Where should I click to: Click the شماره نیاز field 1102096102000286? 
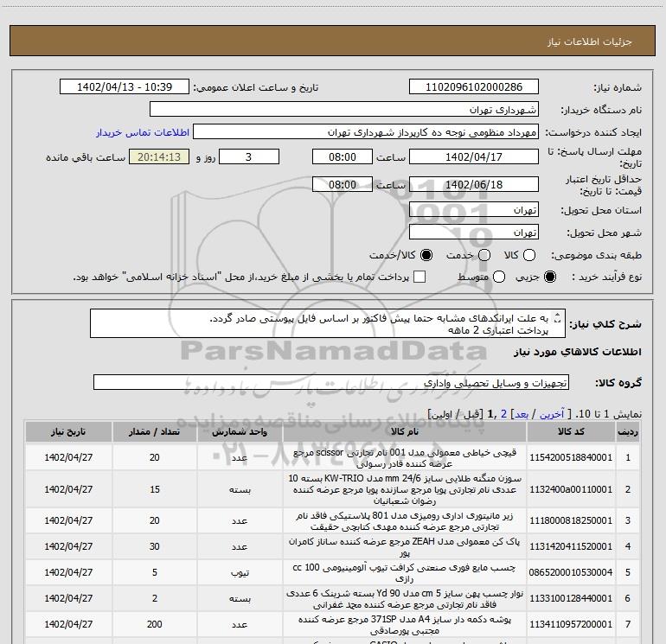[474, 87]
